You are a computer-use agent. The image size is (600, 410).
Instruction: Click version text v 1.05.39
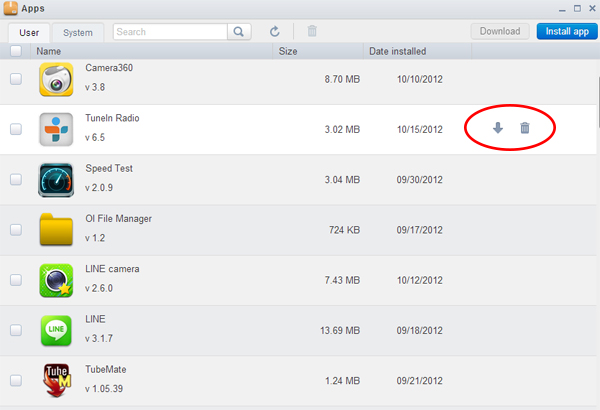(x=104, y=389)
